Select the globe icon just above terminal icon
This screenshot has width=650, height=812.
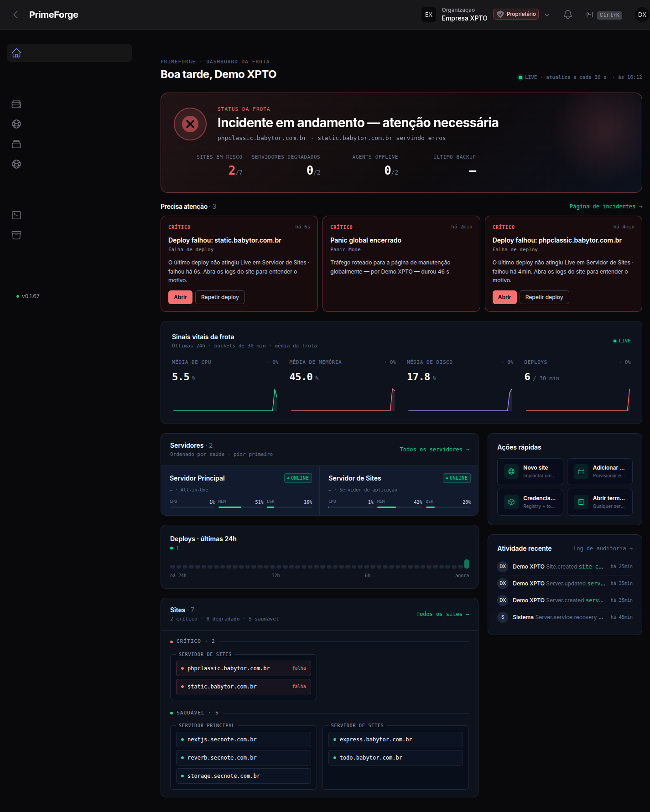click(x=16, y=164)
